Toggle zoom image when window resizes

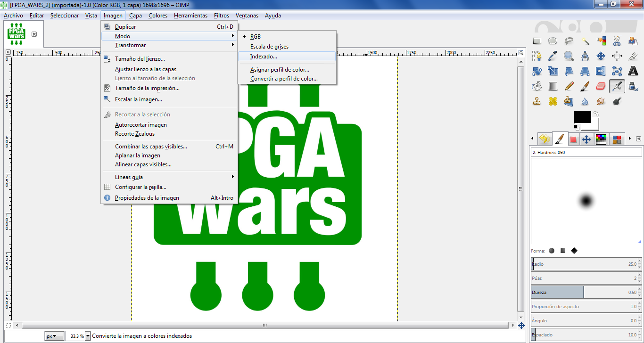(521, 52)
